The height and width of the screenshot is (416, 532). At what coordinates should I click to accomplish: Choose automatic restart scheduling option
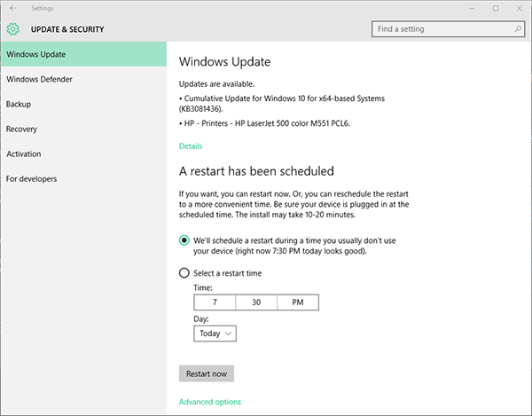click(184, 240)
